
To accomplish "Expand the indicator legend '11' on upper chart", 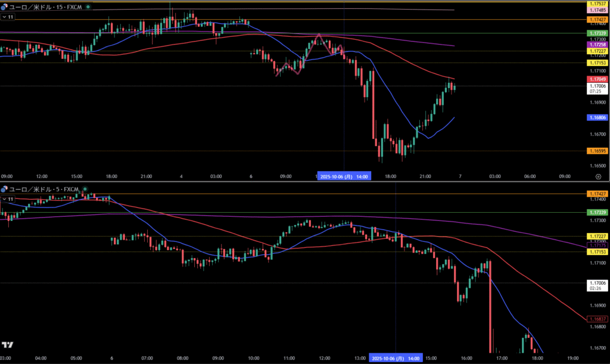I will click(8, 17).
